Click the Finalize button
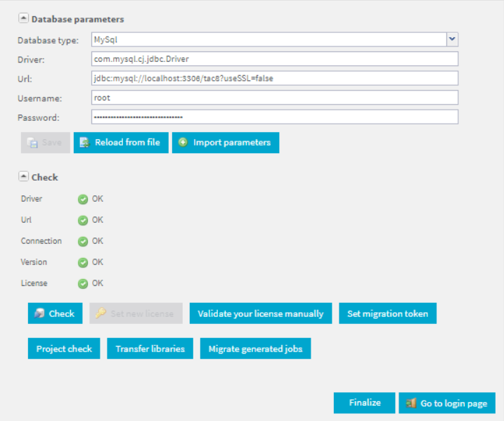The width and height of the screenshot is (504, 421). pos(365,403)
